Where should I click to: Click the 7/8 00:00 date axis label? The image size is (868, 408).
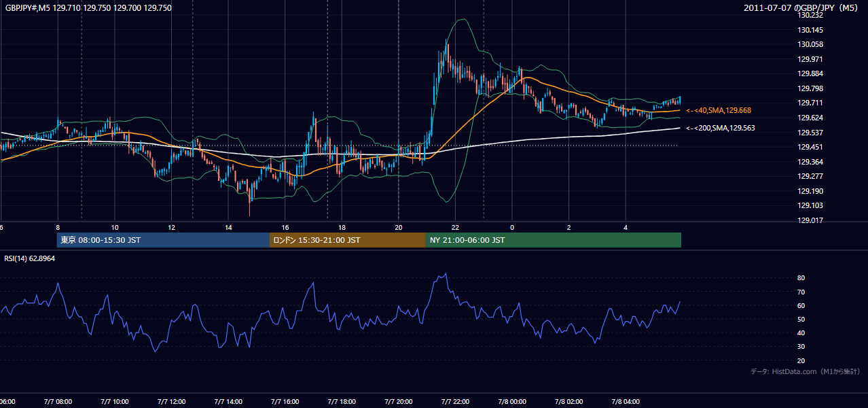tap(512, 402)
